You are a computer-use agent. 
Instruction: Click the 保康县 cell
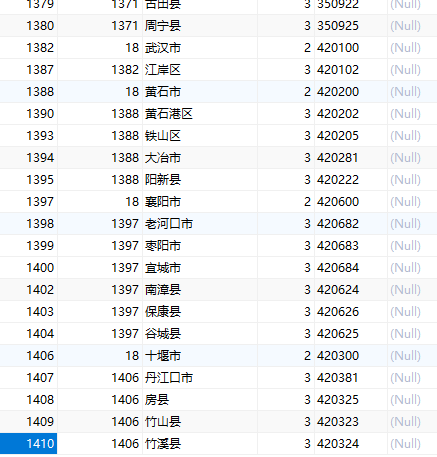[200, 312]
